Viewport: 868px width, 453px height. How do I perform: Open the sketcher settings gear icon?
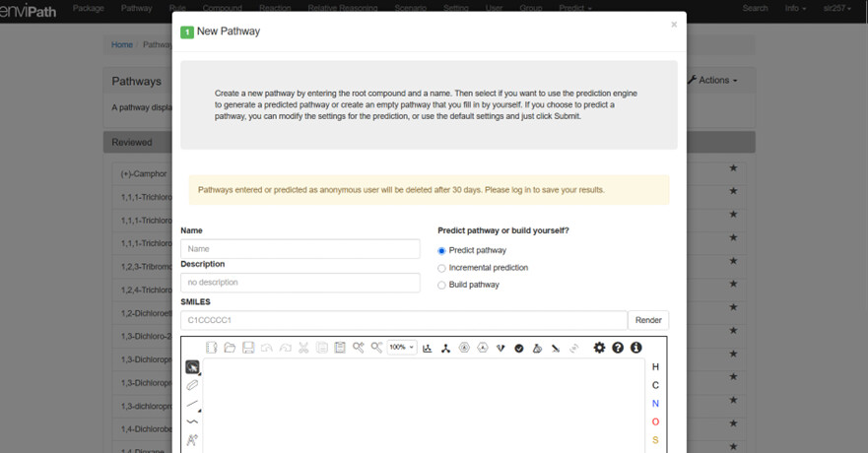coord(599,348)
